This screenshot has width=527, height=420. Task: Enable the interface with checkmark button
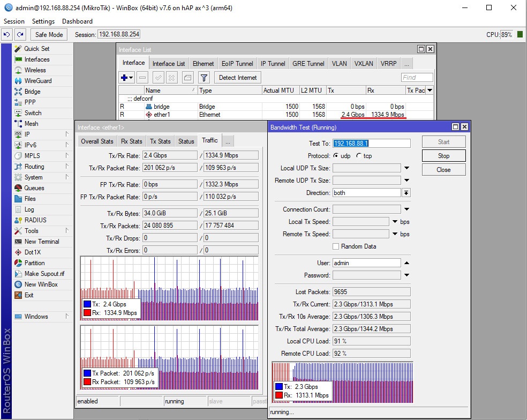click(x=159, y=78)
